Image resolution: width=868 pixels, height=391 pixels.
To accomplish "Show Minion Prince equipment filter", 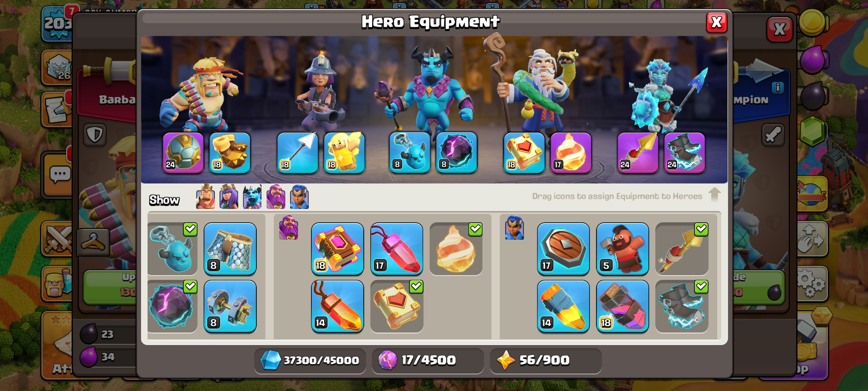I will point(252,197).
